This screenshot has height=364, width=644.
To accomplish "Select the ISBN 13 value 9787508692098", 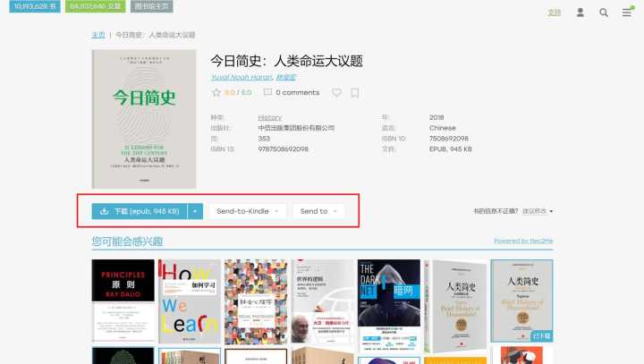I will tap(283, 149).
